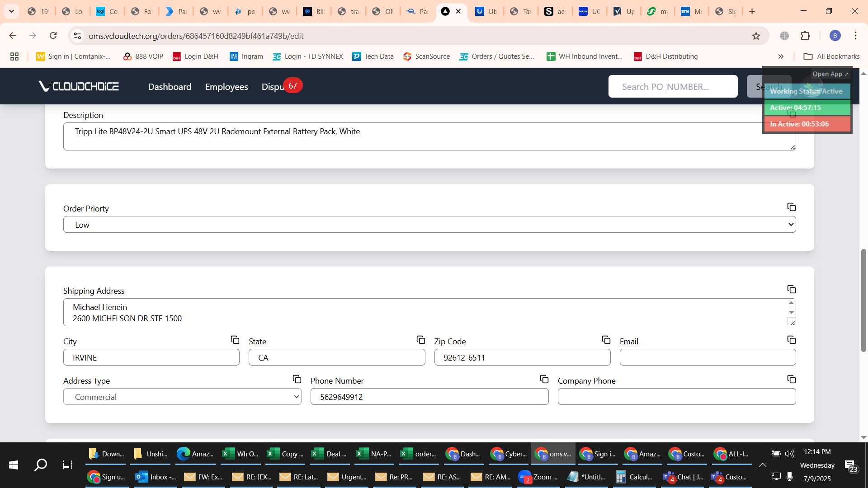The width and height of the screenshot is (868, 488).
Task: Click the Active 04:57:15 status timer
Action: pos(807,108)
